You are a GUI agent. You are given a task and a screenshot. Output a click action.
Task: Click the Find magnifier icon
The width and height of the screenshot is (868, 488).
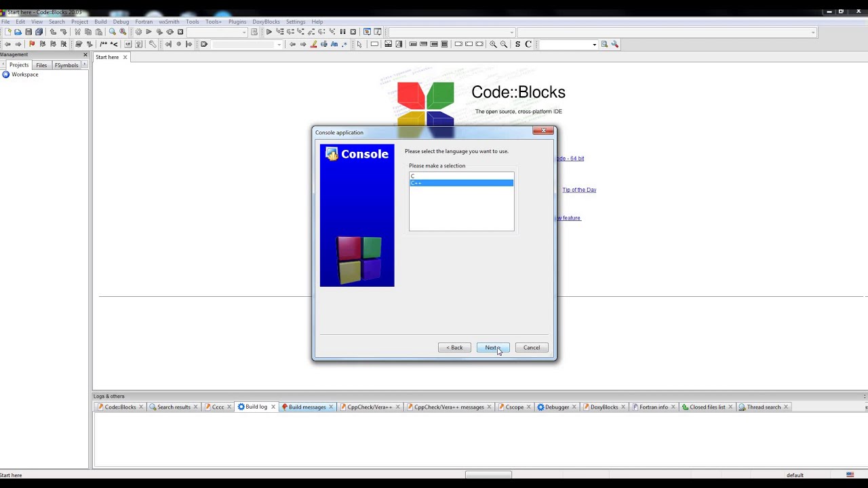coord(113,32)
